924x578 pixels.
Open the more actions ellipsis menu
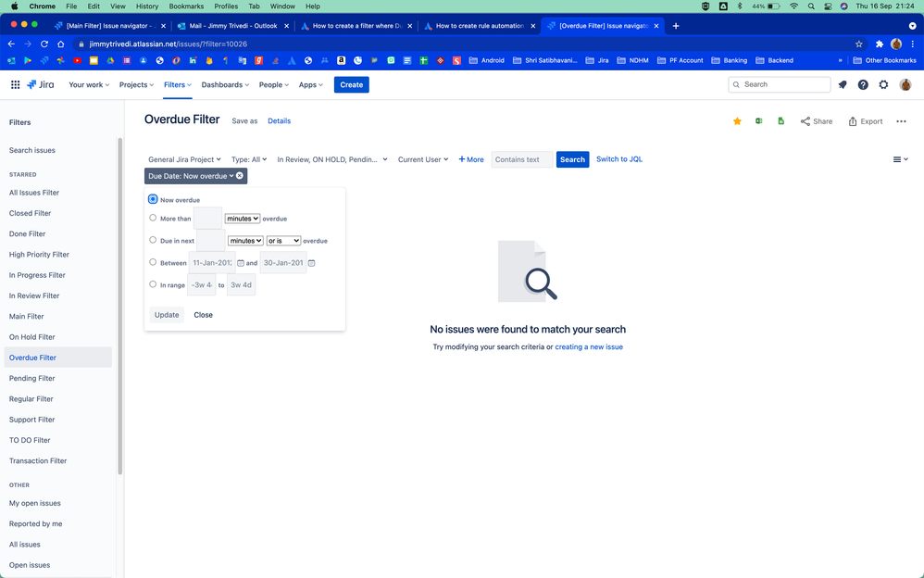pyautogui.click(x=901, y=120)
